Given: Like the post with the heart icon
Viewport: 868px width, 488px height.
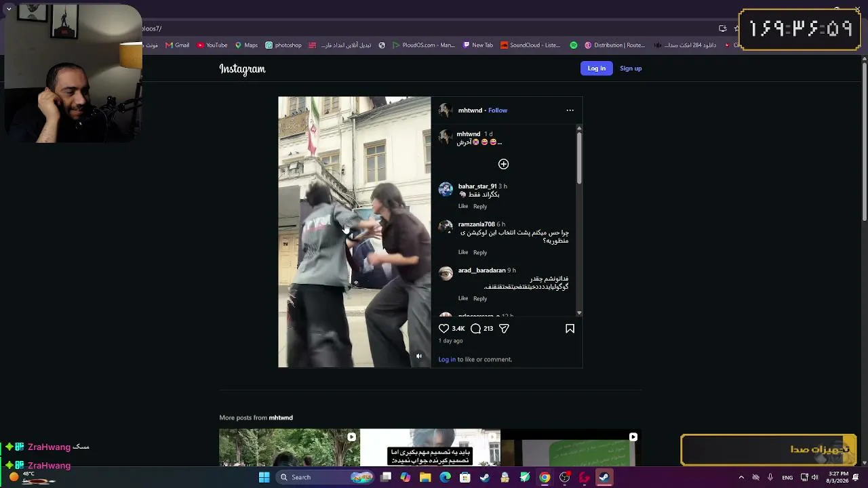Looking at the screenshot, I should [x=444, y=329].
